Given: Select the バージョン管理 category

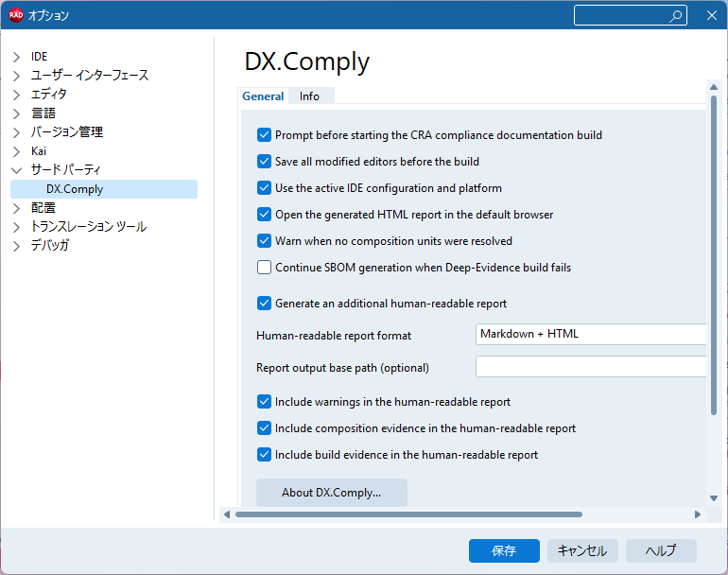Looking at the screenshot, I should (x=67, y=131).
